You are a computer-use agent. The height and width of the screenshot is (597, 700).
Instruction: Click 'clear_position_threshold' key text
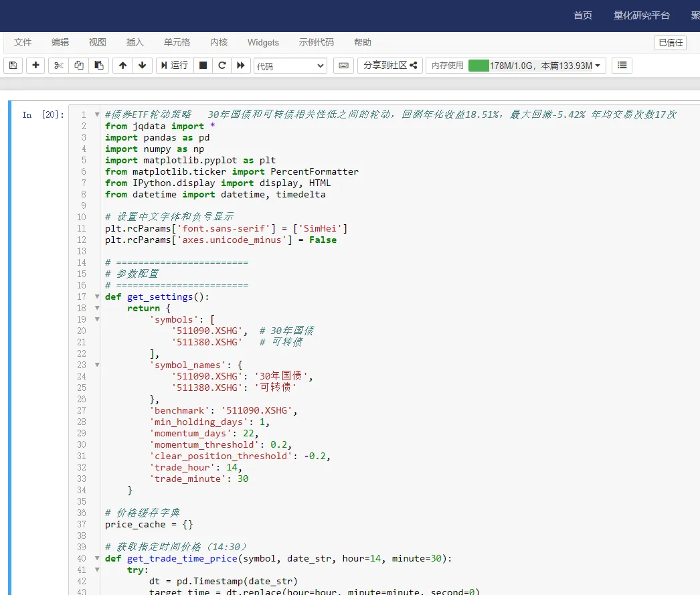[221, 456]
